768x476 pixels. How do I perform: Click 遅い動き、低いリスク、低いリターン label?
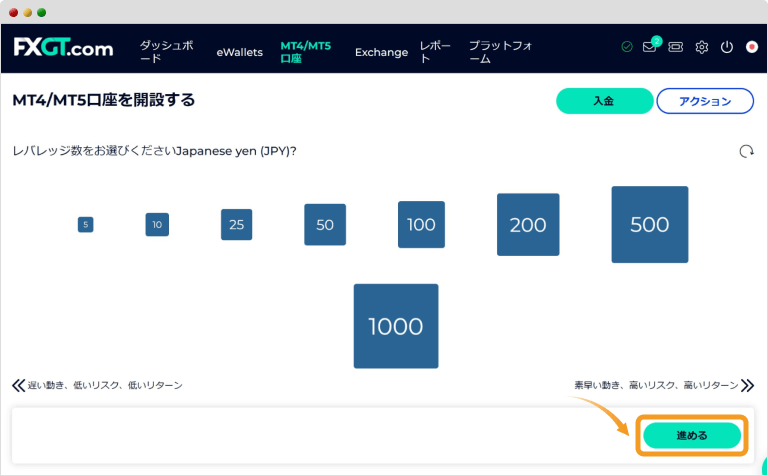pyautogui.click(x=105, y=385)
